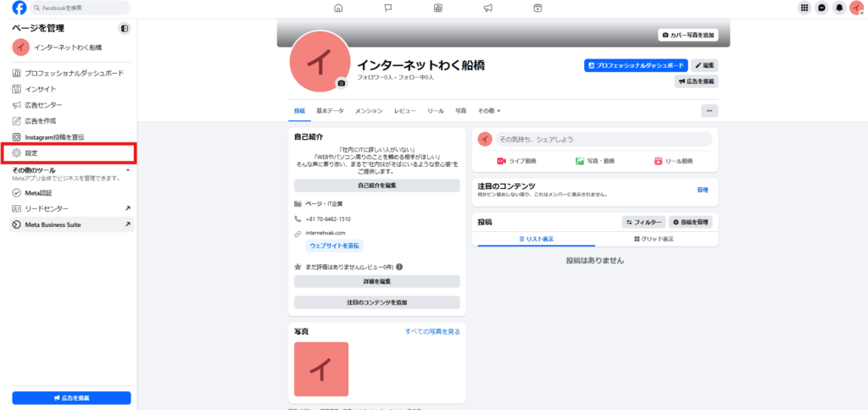Collapse the その他のツール section

(x=128, y=170)
